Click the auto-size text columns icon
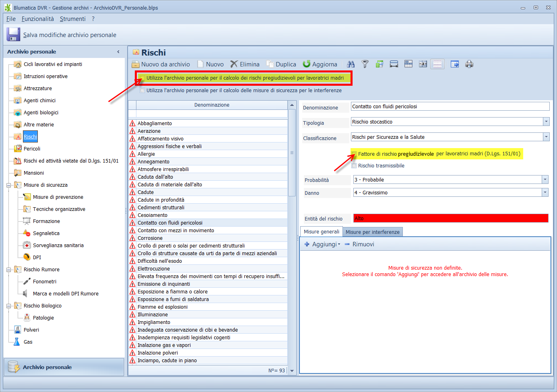This screenshot has height=392, width=557. [x=423, y=64]
